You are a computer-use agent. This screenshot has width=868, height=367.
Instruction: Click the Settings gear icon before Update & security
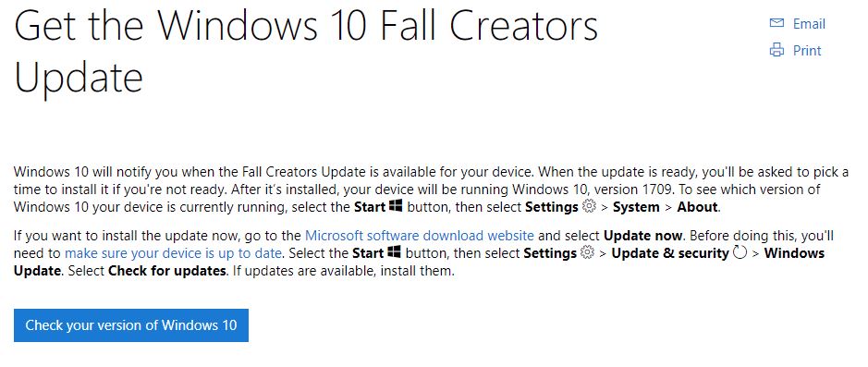tap(587, 253)
